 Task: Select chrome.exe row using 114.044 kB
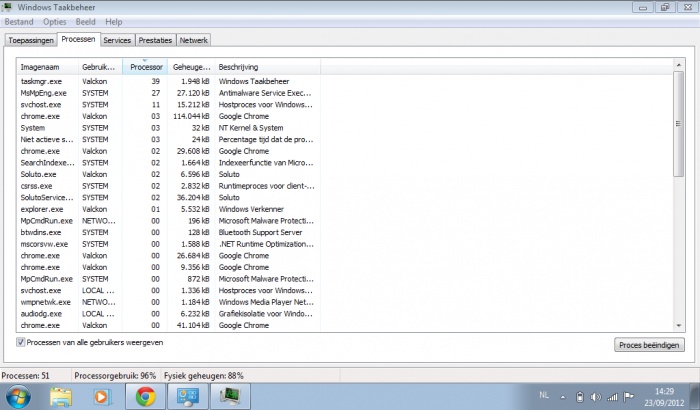pyautogui.click(x=168, y=116)
